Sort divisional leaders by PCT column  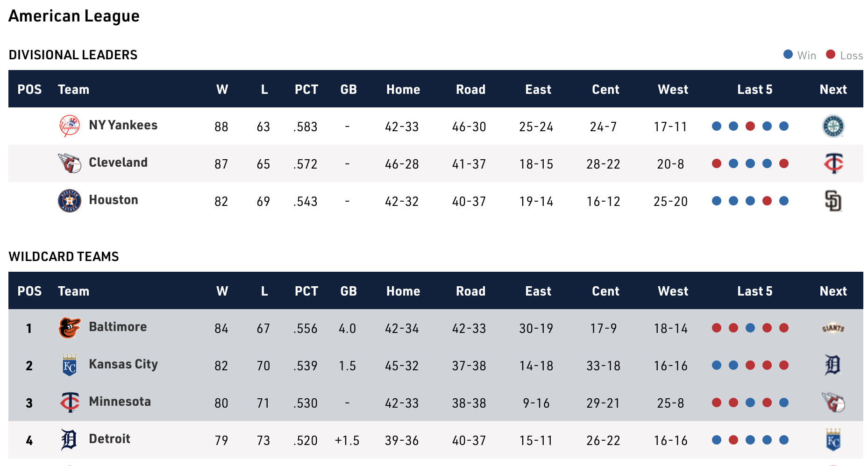pos(306,89)
